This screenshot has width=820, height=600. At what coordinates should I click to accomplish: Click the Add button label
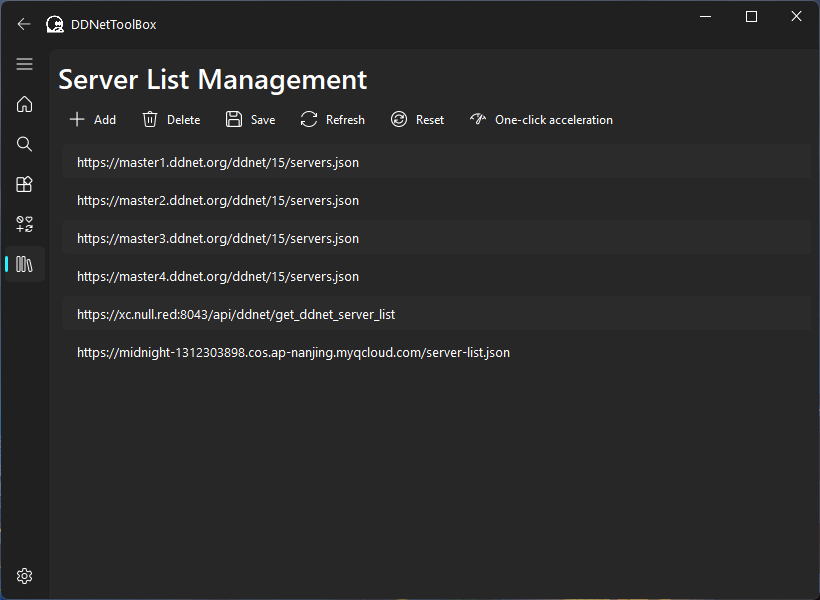pos(105,120)
